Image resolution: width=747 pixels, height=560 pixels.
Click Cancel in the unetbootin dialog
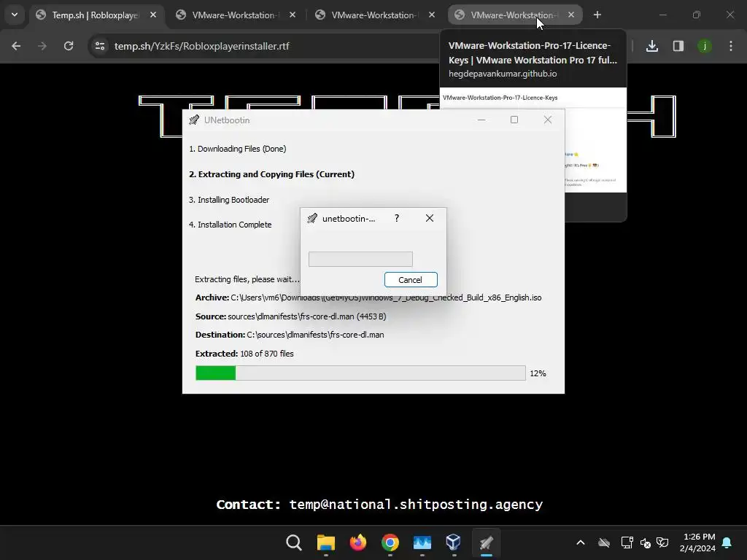(x=411, y=279)
